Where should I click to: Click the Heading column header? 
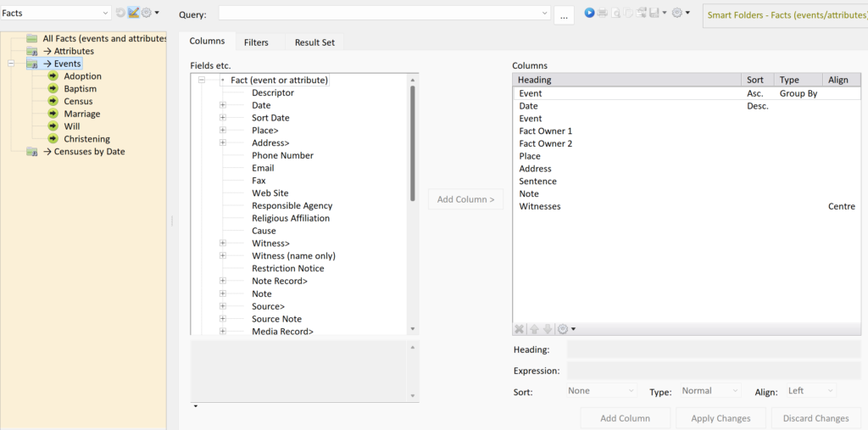point(626,80)
